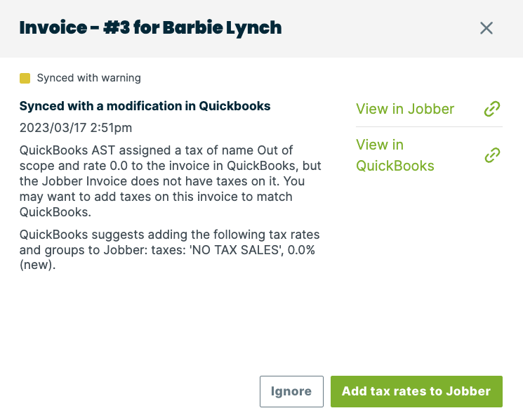Open the View in QuickBooks link text
Screen dimensions: 523x420
click(395, 155)
